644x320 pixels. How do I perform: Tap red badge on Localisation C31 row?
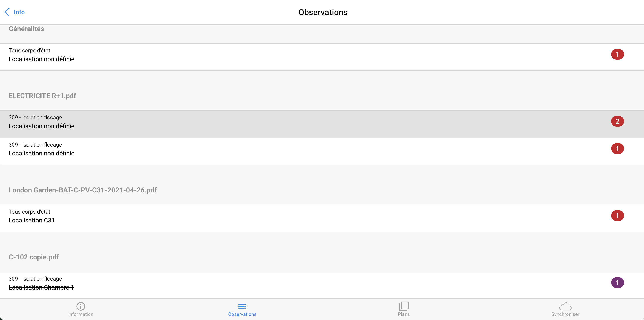pyautogui.click(x=617, y=216)
